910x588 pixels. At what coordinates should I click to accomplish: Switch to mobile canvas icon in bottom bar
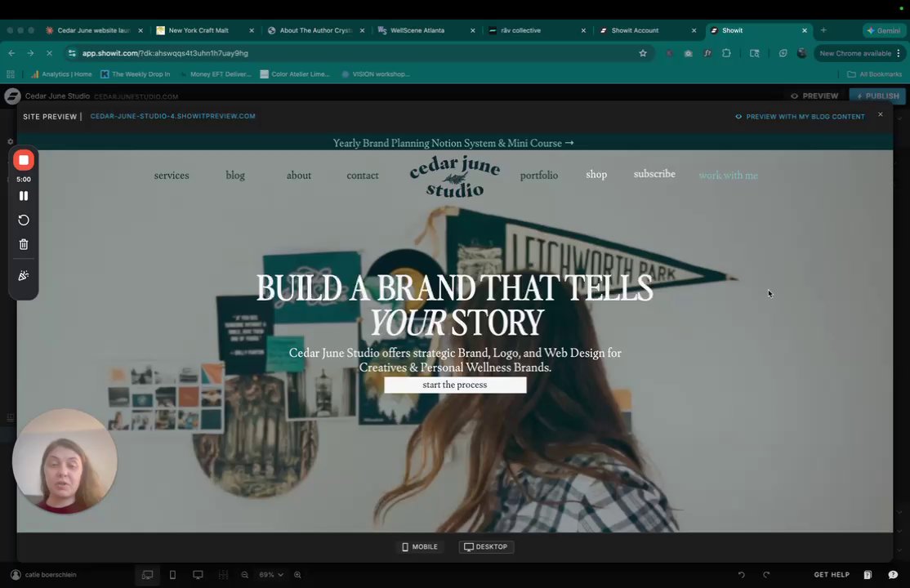click(x=172, y=575)
